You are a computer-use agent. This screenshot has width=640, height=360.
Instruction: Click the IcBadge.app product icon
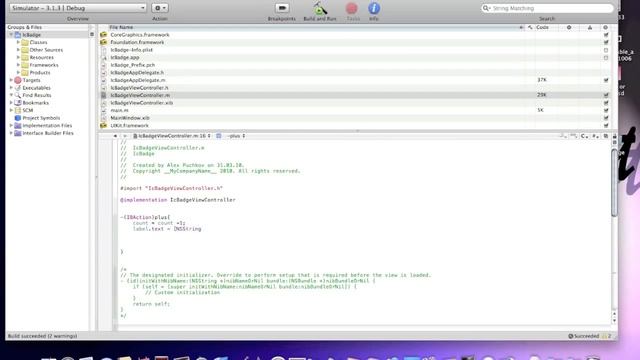pos(104,58)
